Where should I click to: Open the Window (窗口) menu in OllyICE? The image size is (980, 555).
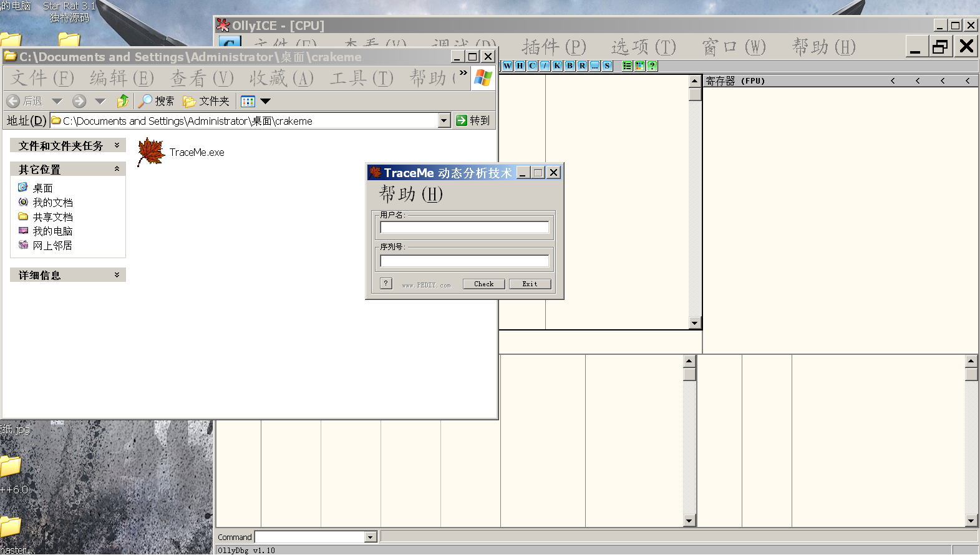[734, 47]
